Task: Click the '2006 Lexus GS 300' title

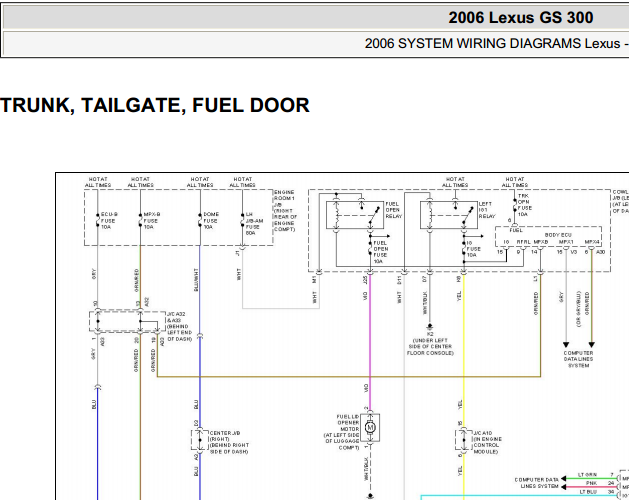Action: click(521, 18)
